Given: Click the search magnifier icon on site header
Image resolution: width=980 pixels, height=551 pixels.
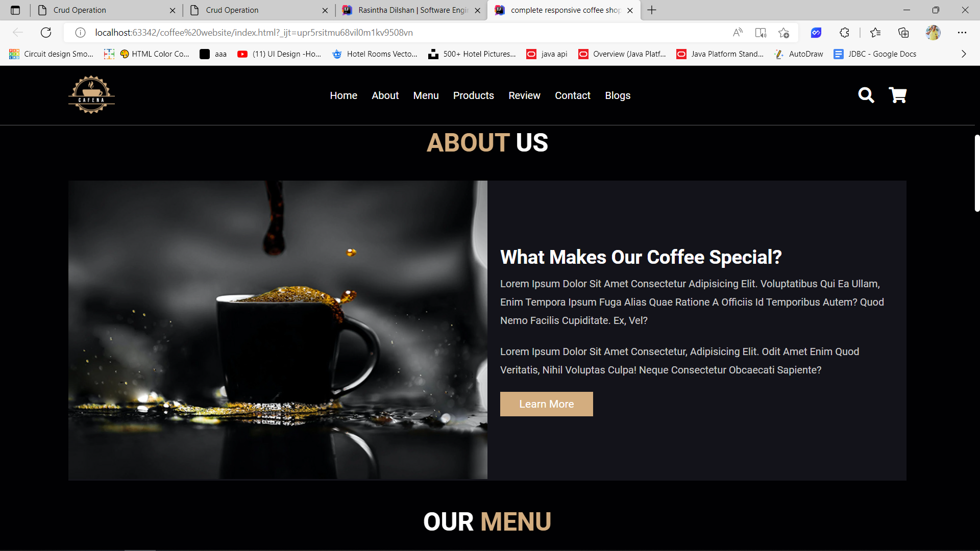Looking at the screenshot, I should (x=866, y=95).
